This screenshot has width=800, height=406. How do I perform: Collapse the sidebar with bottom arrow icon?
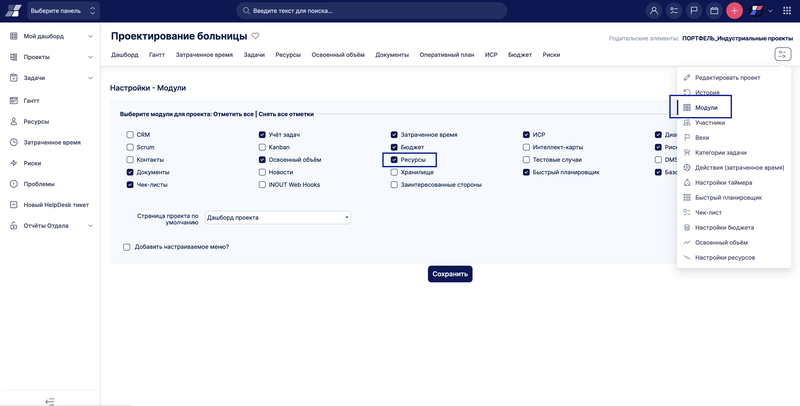click(x=50, y=400)
